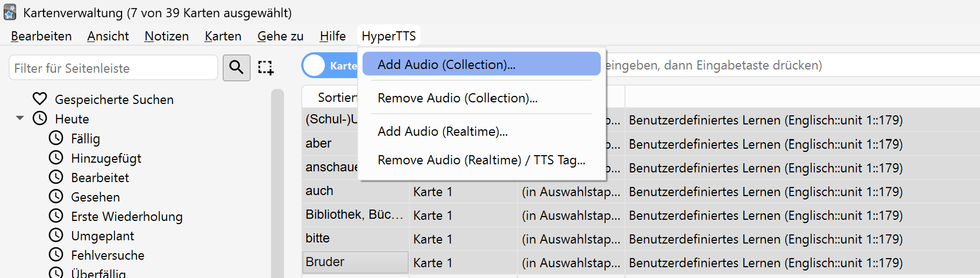The width and height of the screenshot is (980, 278).
Task: Click the clock icon beside Fällig
Action: pyautogui.click(x=56, y=138)
